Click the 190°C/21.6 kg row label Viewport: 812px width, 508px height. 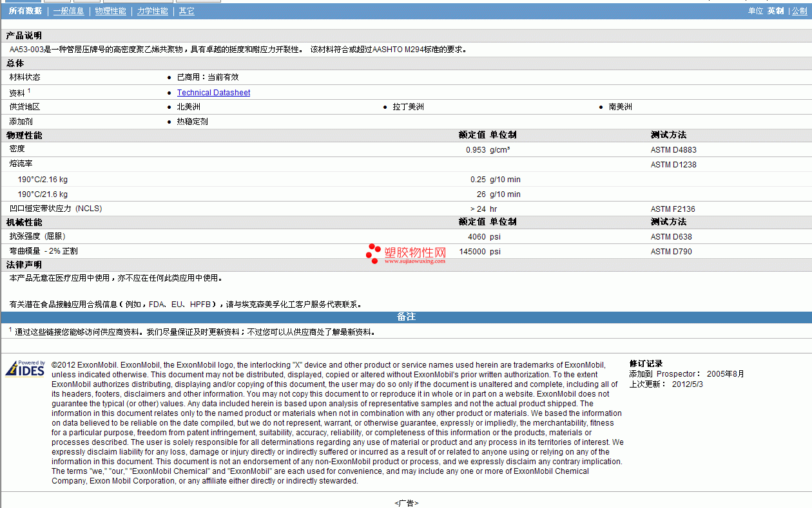43,194
